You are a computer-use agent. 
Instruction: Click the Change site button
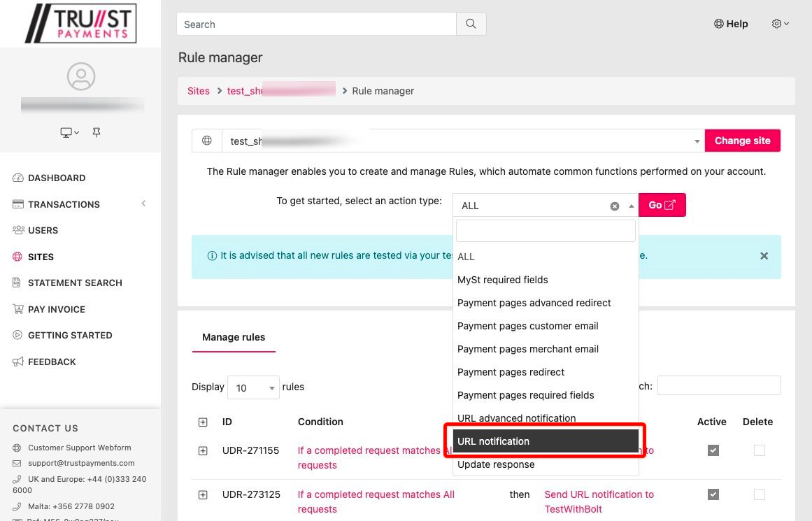click(743, 141)
